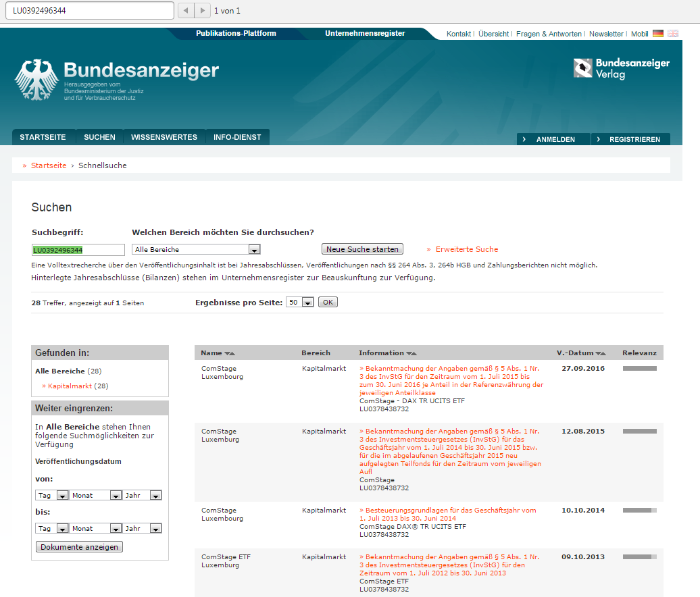Image resolution: width=700 pixels, height=597 pixels.
Task: Open the 'bis' Jahr dropdown
Action: pos(141,528)
